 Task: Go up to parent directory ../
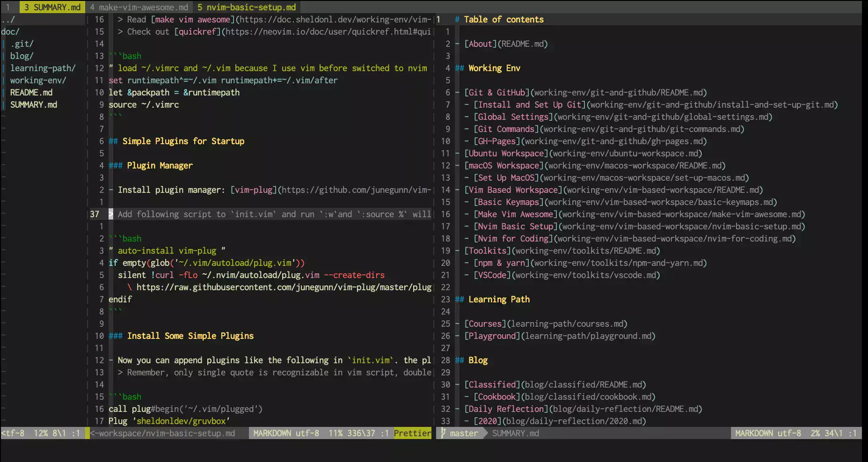click(x=8, y=19)
